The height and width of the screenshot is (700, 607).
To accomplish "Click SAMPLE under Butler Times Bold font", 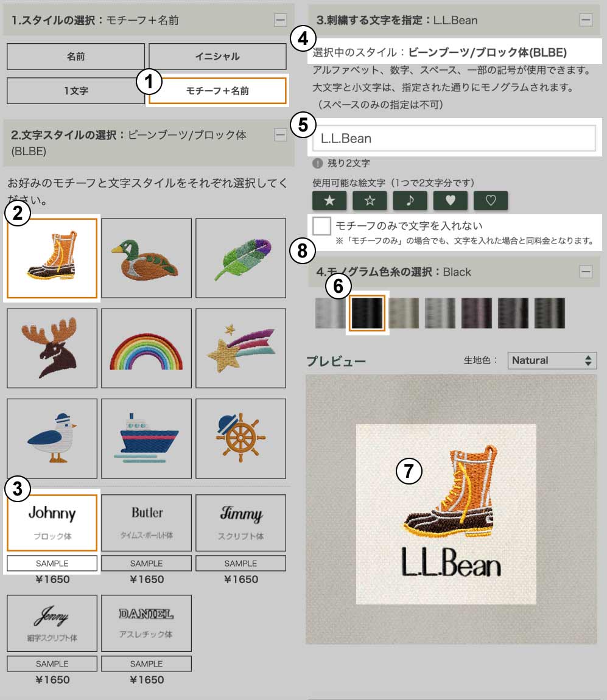I will [147, 564].
